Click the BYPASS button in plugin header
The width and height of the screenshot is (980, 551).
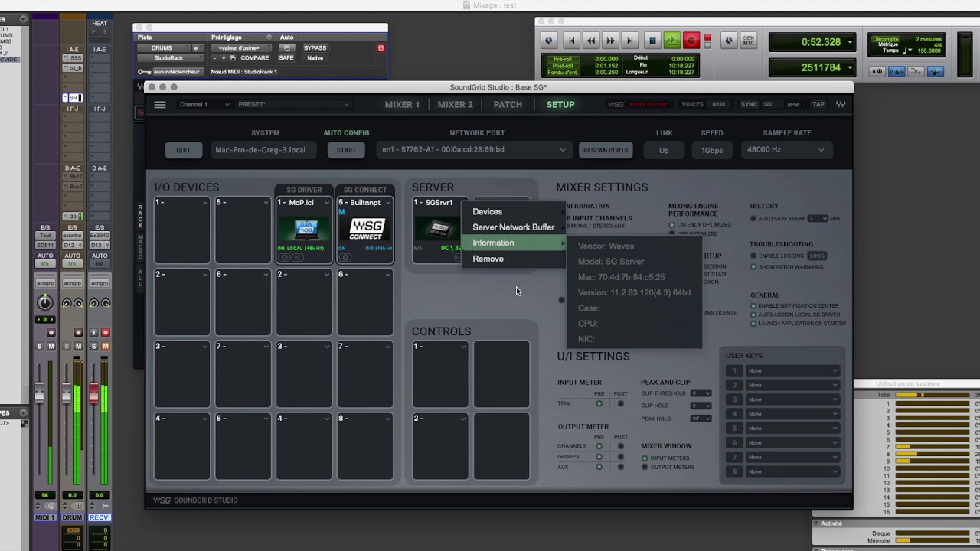pos(315,48)
